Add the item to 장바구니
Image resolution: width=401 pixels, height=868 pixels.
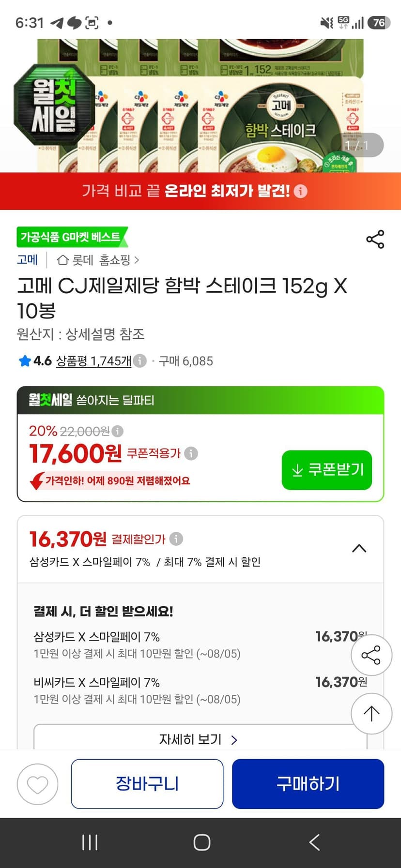click(x=147, y=784)
